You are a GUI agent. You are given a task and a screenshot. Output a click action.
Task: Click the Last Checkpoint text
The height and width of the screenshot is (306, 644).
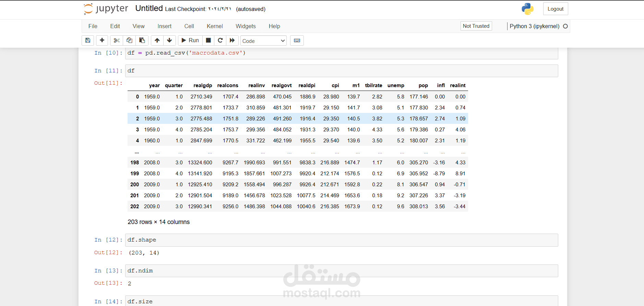click(198, 9)
